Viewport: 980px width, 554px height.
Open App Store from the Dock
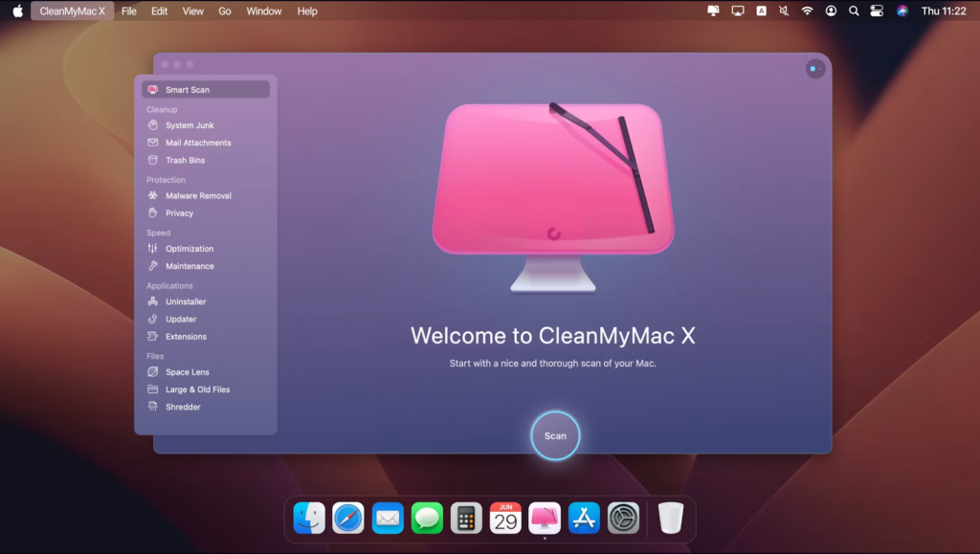(x=585, y=518)
